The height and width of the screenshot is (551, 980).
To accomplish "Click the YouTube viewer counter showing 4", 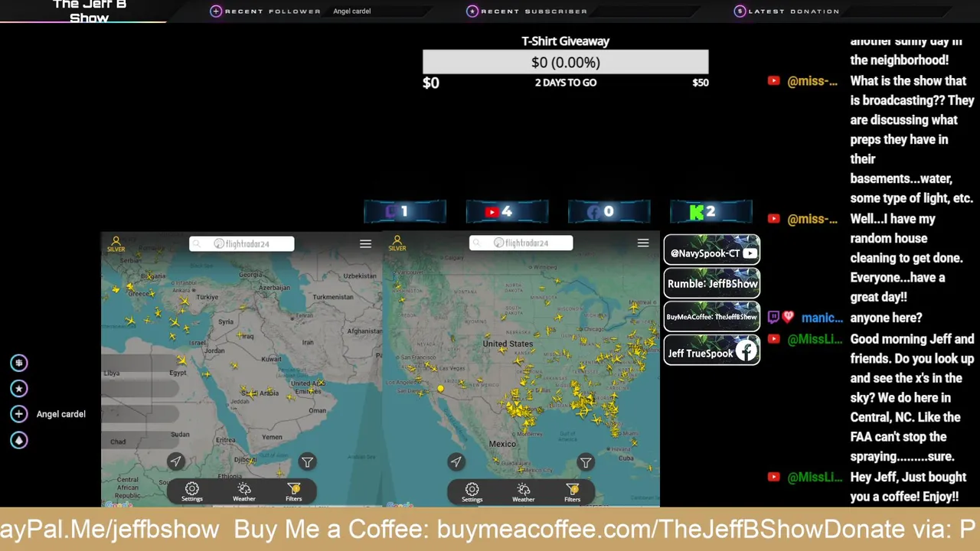I will coord(507,211).
